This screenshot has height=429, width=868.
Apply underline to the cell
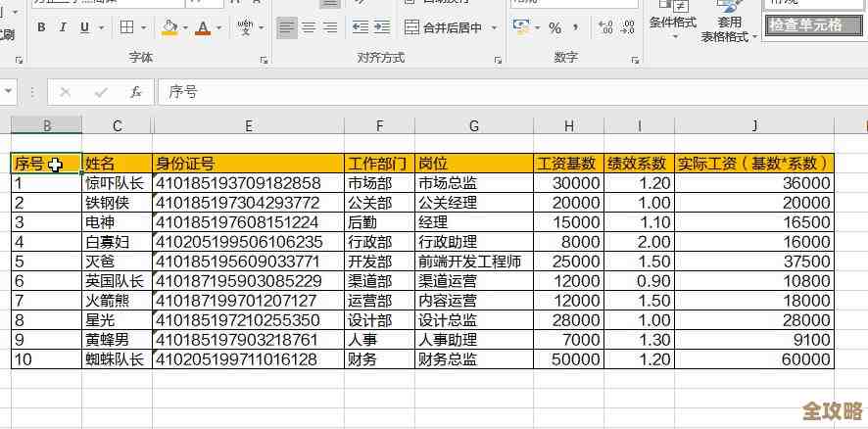84,27
